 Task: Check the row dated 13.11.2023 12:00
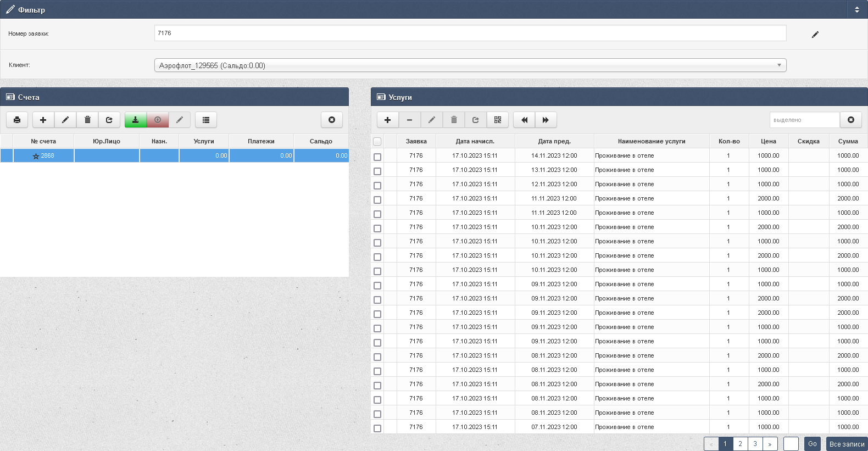[377, 171]
